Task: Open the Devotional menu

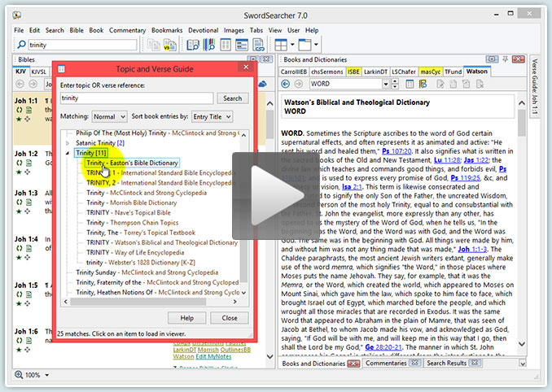Action: coord(203,30)
